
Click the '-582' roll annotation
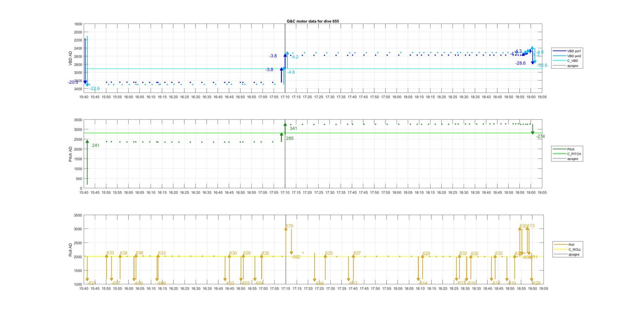tap(295, 257)
